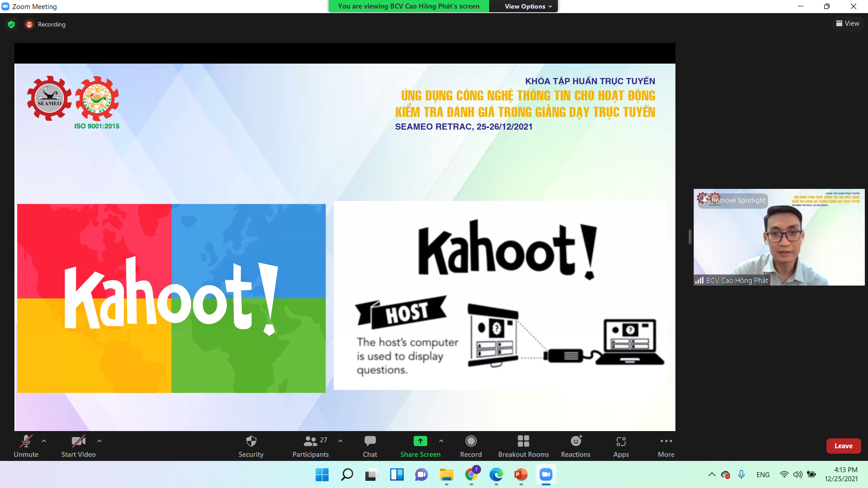Click battery tray icon
868x488 pixels.
[x=812, y=474]
